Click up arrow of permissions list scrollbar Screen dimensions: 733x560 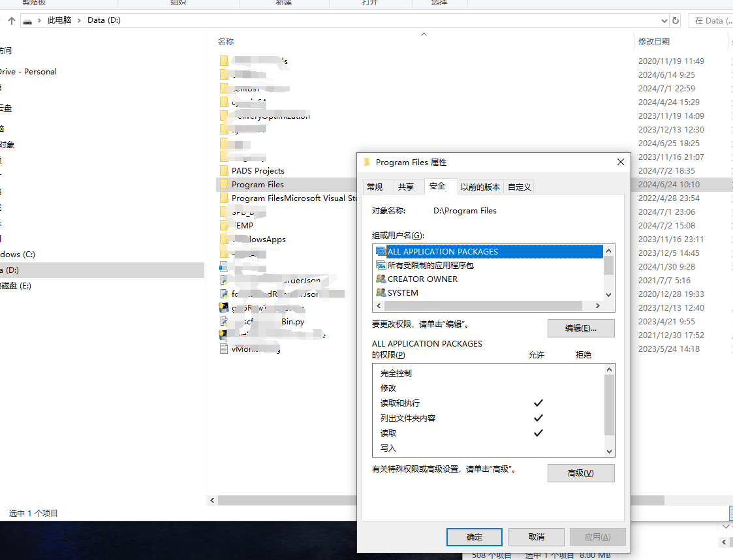pos(609,370)
